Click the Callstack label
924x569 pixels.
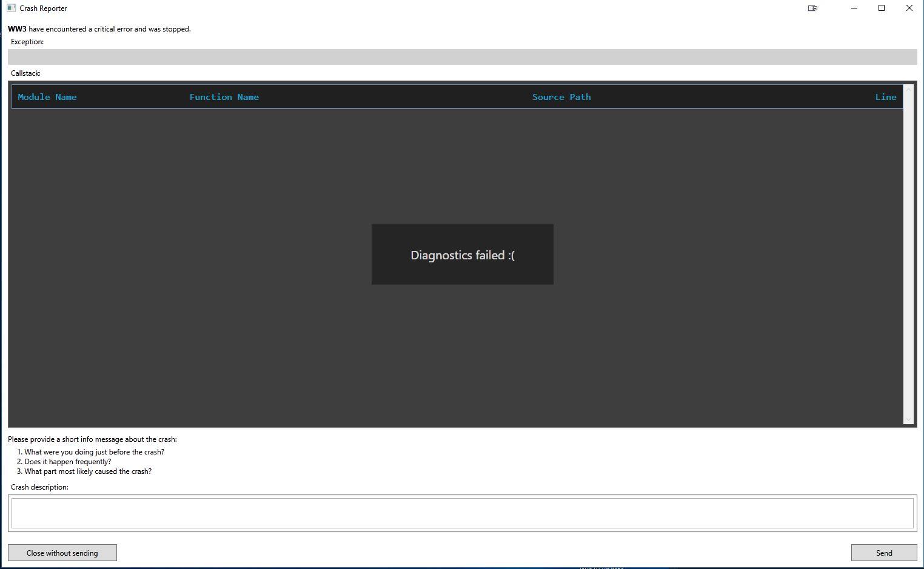pos(25,73)
